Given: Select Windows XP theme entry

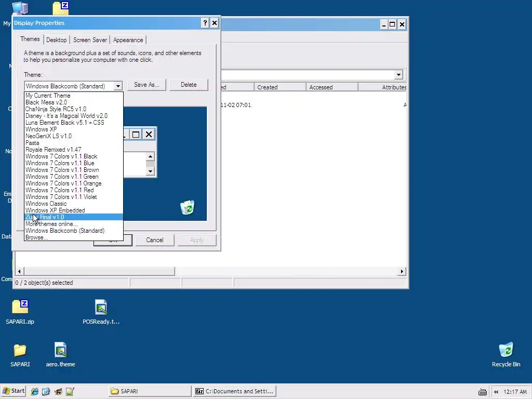Looking at the screenshot, I should coord(74,129).
